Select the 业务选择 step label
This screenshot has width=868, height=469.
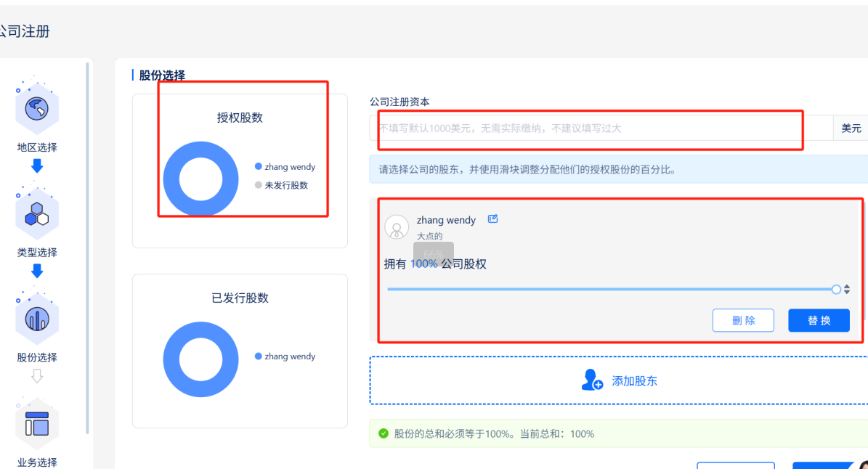[x=36, y=462]
